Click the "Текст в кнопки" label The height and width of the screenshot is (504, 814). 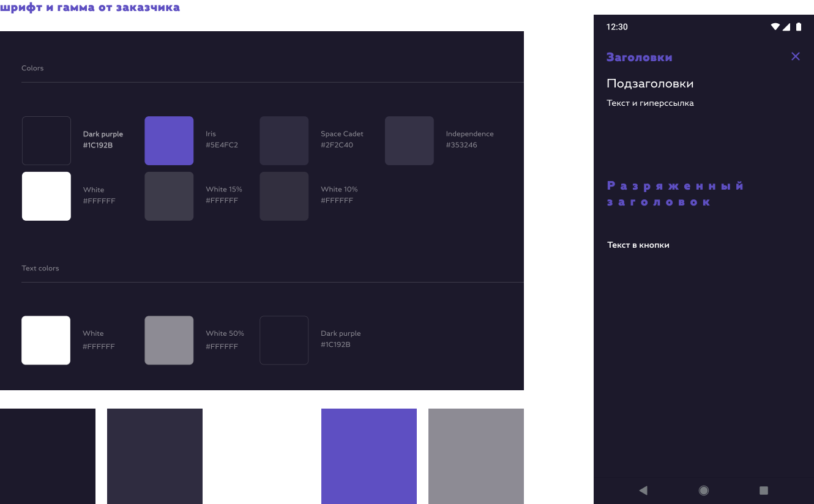[638, 245]
